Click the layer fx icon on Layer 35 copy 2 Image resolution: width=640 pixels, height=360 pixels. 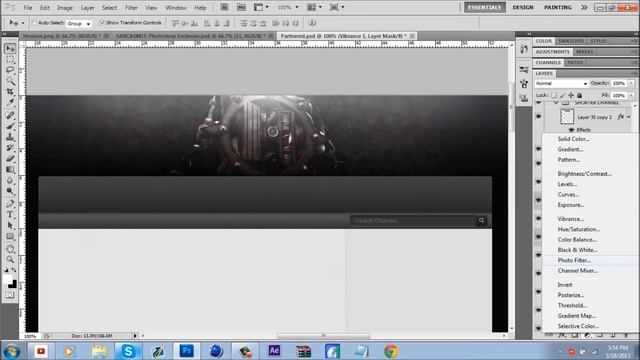click(620, 117)
